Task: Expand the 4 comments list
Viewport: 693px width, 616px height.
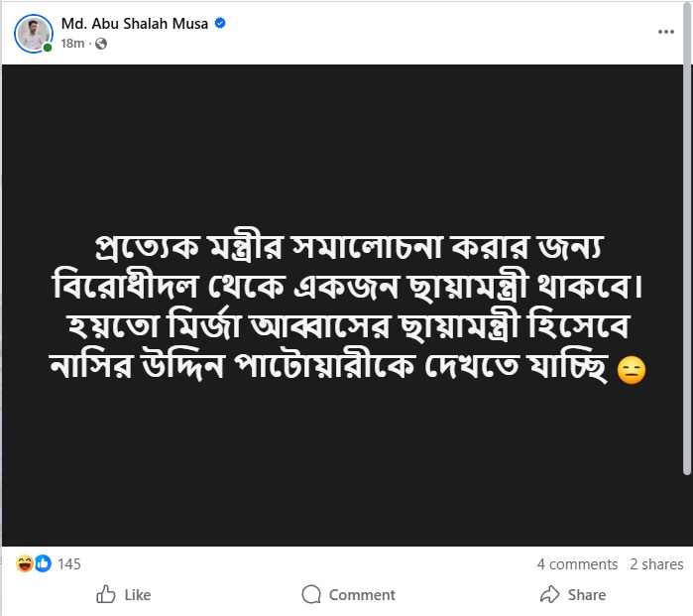Action: pyautogui.click(x=577, y=563)
